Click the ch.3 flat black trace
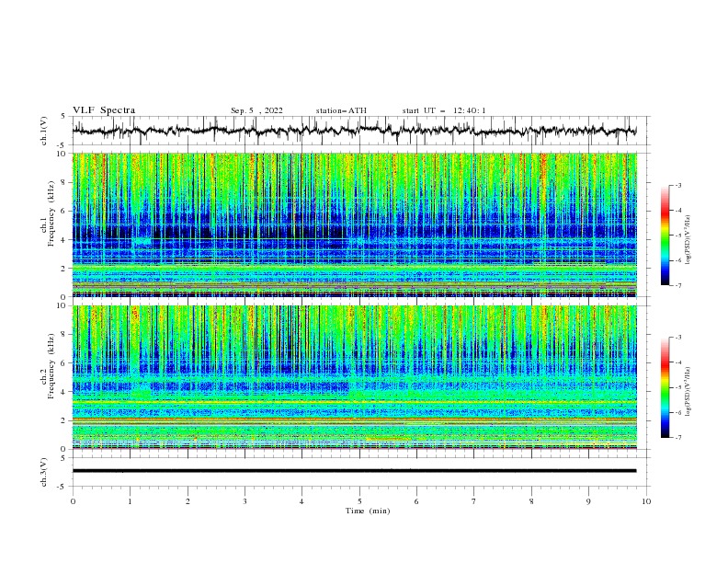728x563 pixels. pos(354,471)
